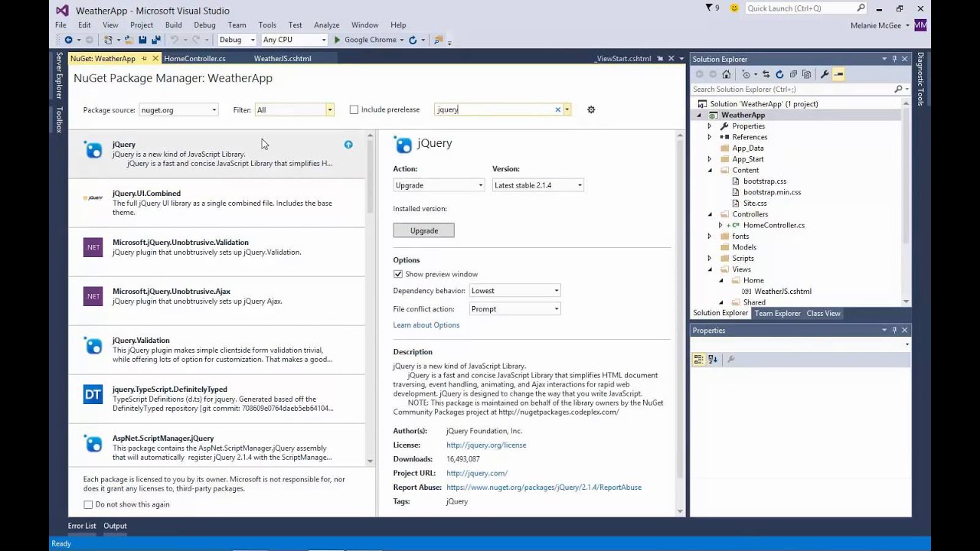Click the Properties panel Categorized icon

pos(698,359)
